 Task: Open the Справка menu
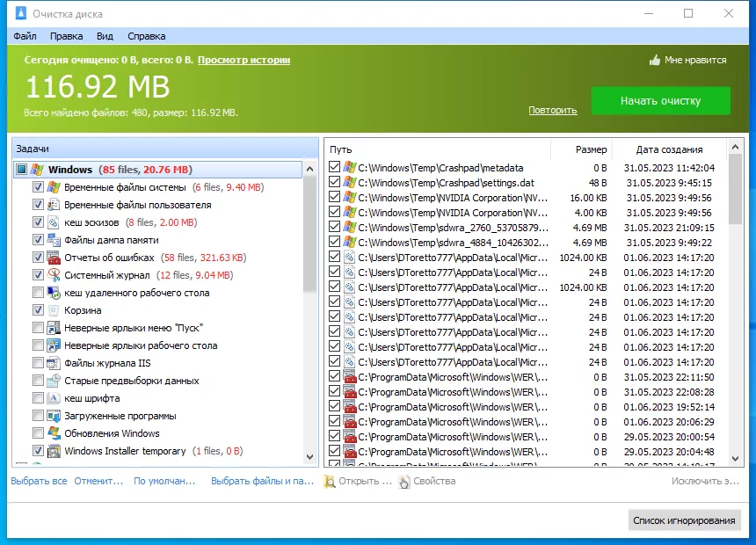[x=146, y=36]
